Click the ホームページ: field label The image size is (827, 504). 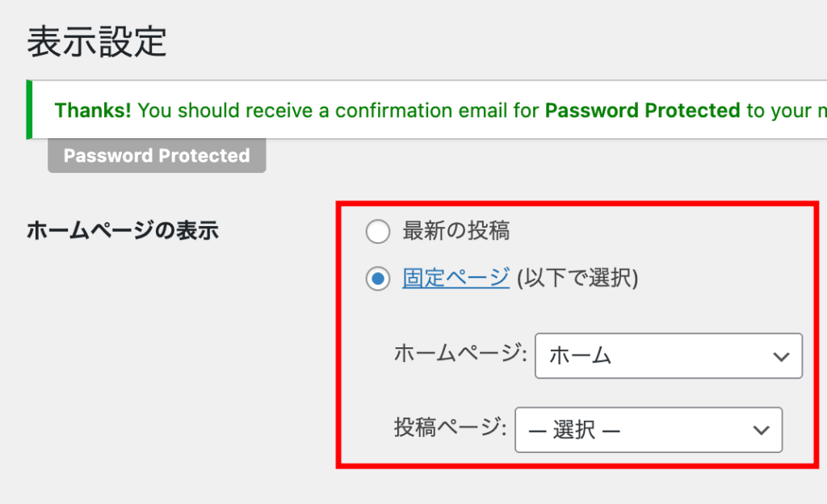(x=460, y=354)
